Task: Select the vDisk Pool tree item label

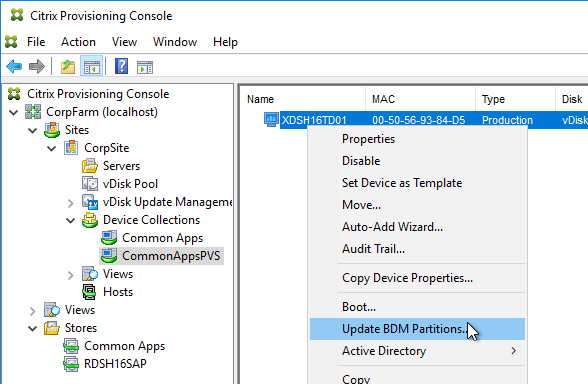Action: coord(130,184)
